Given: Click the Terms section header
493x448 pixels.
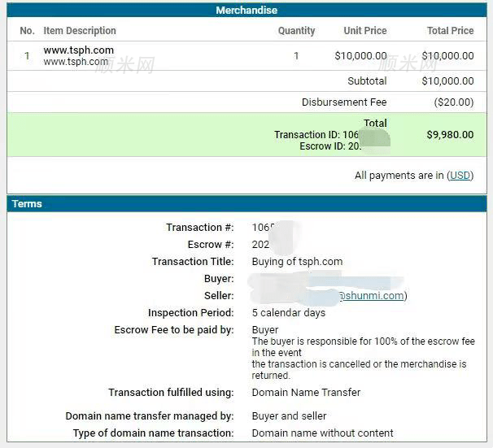Looking at the screenshot, I should tap(27, 204).
